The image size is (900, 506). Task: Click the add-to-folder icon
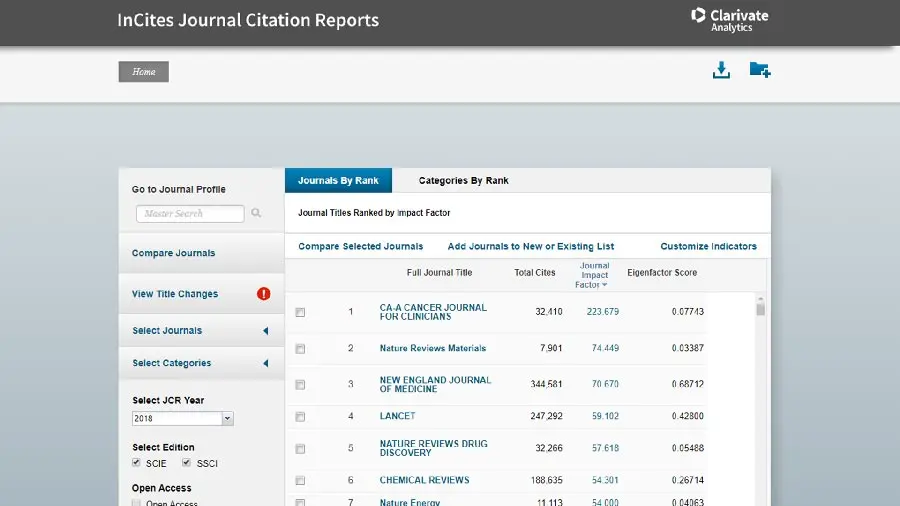[760, 70]
